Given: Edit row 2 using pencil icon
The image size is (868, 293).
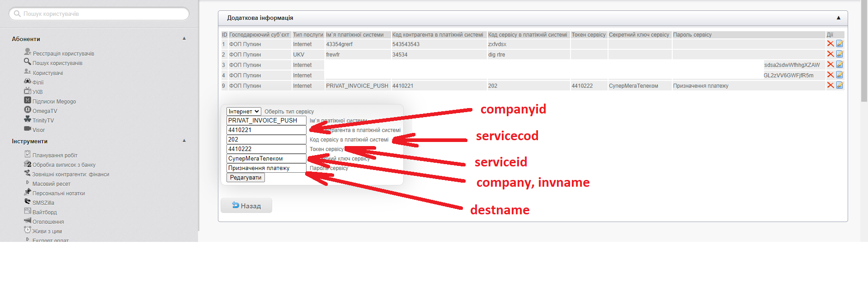Looking at the screenshot, I should pos(840,54).
